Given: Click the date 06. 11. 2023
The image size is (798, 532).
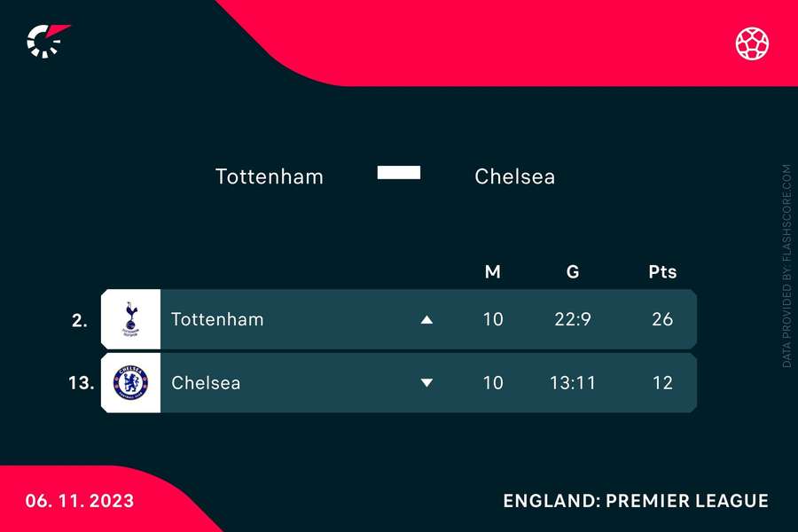Looking at the screenshot, I should click(x=80, y=501).
